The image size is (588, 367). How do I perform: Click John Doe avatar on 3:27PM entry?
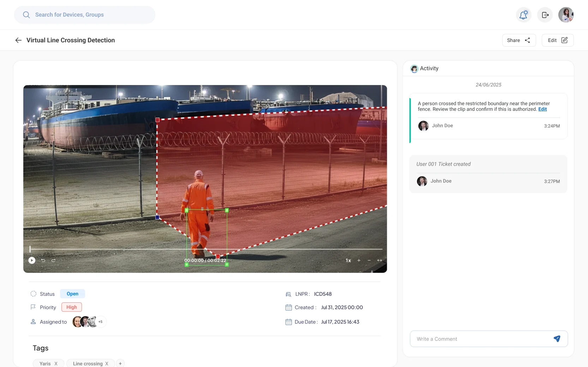click(422, 181)
